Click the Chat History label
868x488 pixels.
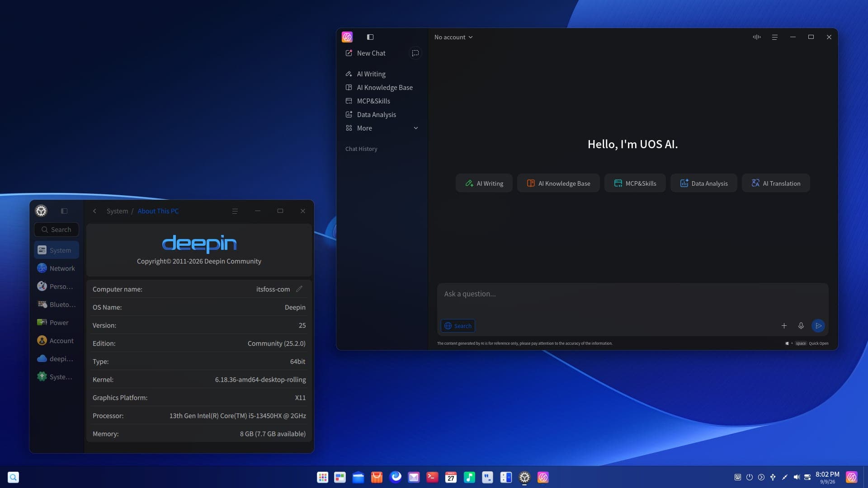coord(361,149)
